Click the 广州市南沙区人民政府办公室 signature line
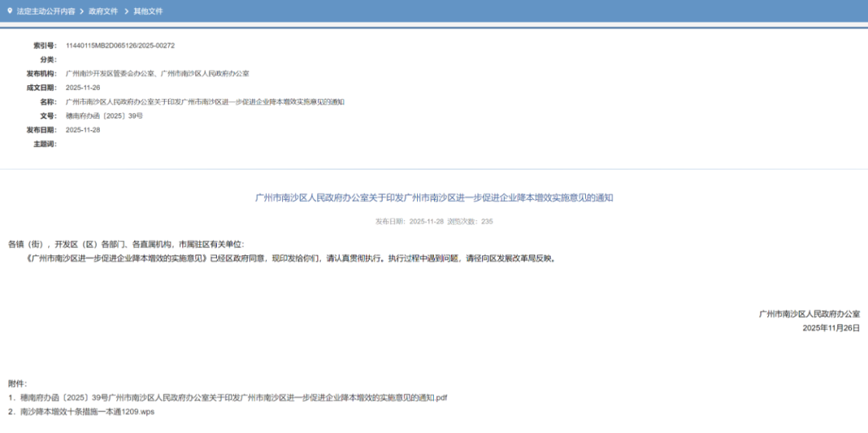Viewport: 868px width, 433px height. 809,314
